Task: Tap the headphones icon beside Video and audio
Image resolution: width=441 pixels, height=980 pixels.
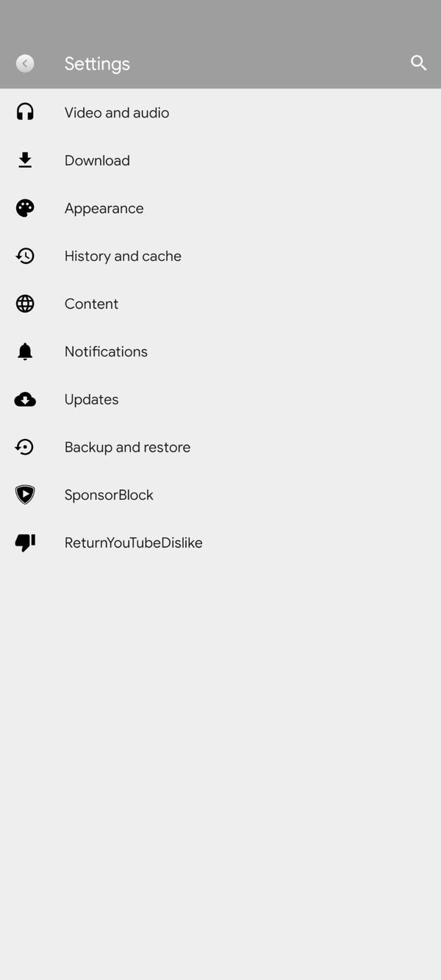Action: click(25, 112)
